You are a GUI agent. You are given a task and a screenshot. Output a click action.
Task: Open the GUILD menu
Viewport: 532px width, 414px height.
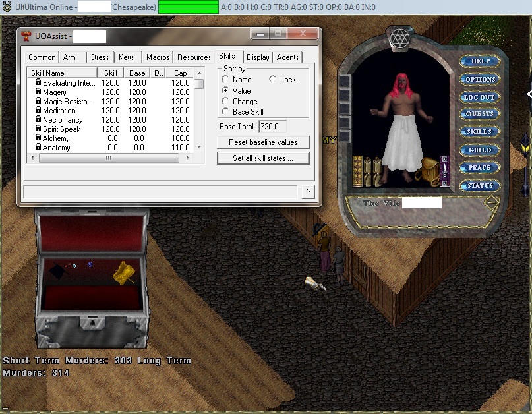(480, 150)
